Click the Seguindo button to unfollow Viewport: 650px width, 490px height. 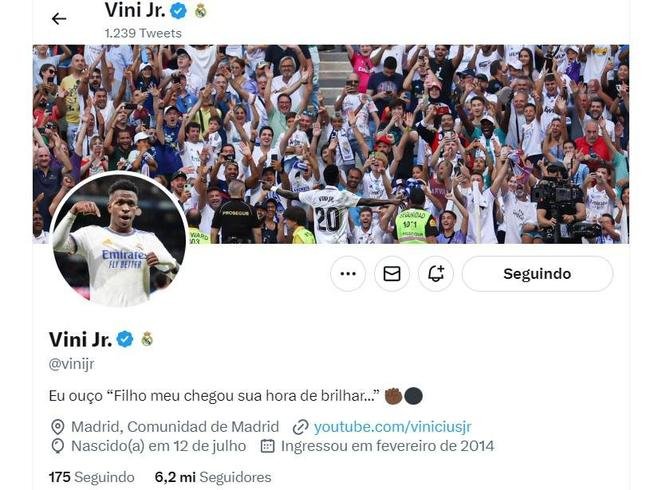pyautogui.click(x=537, y=274)
